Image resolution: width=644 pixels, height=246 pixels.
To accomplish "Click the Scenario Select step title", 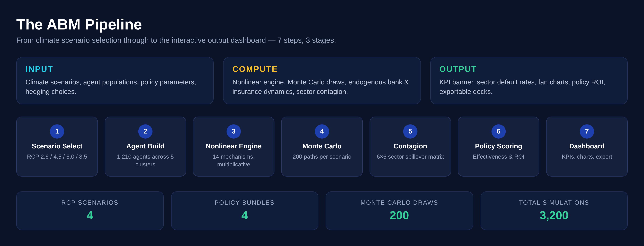I will [x=57, y=146].
